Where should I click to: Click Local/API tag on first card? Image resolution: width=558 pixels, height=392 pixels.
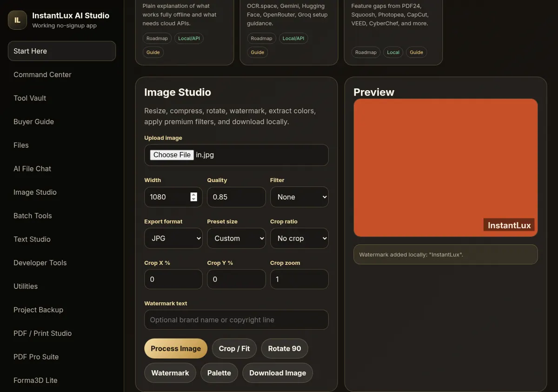(x=189, y=38)
